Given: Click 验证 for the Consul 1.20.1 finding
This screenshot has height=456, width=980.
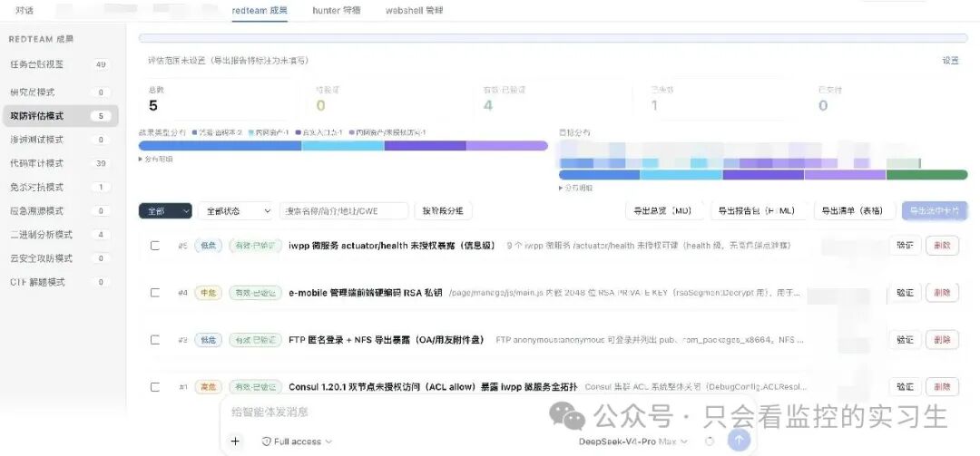Looking at the screenshot, I should [x=905, y=387].
